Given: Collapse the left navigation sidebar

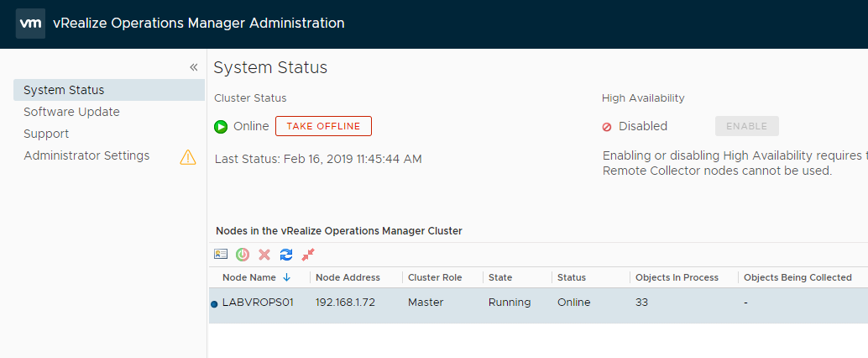Looking at the screenshot, I should (x=193, y=67).
